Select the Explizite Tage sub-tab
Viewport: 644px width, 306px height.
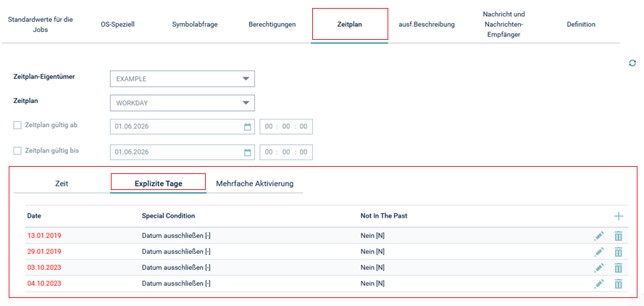click(x=158, y=184)
